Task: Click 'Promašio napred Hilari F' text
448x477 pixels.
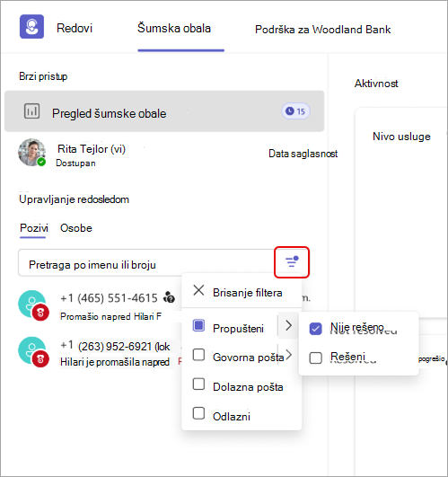Action: (x=110, y=317)
